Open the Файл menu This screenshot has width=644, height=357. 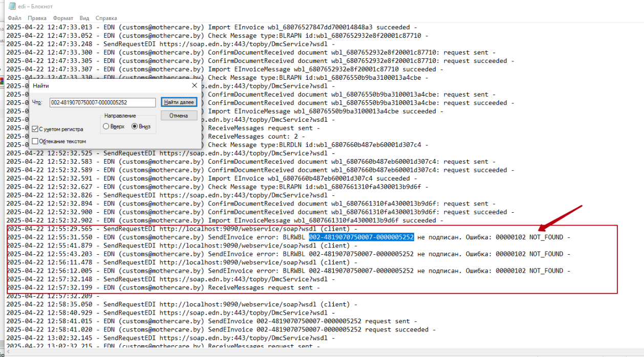(x=14, y=18)
